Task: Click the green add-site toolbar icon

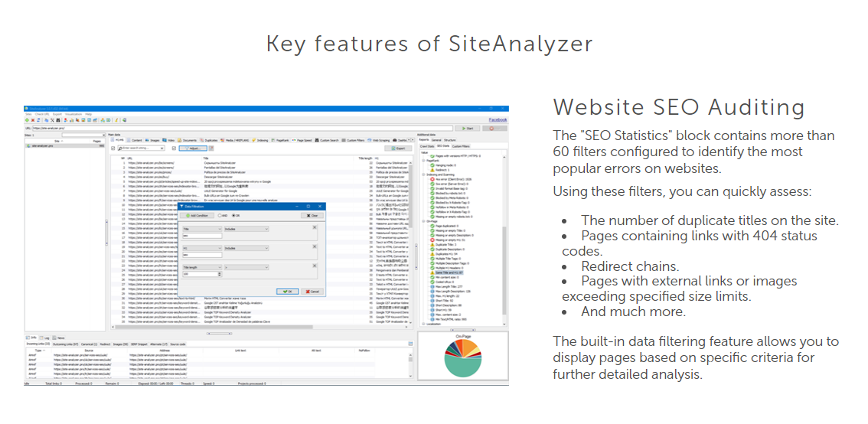Action: click(27, 120)
